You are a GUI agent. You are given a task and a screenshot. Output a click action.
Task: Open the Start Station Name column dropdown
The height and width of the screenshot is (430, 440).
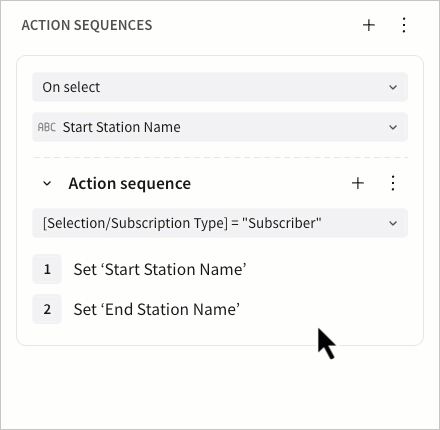220,127
